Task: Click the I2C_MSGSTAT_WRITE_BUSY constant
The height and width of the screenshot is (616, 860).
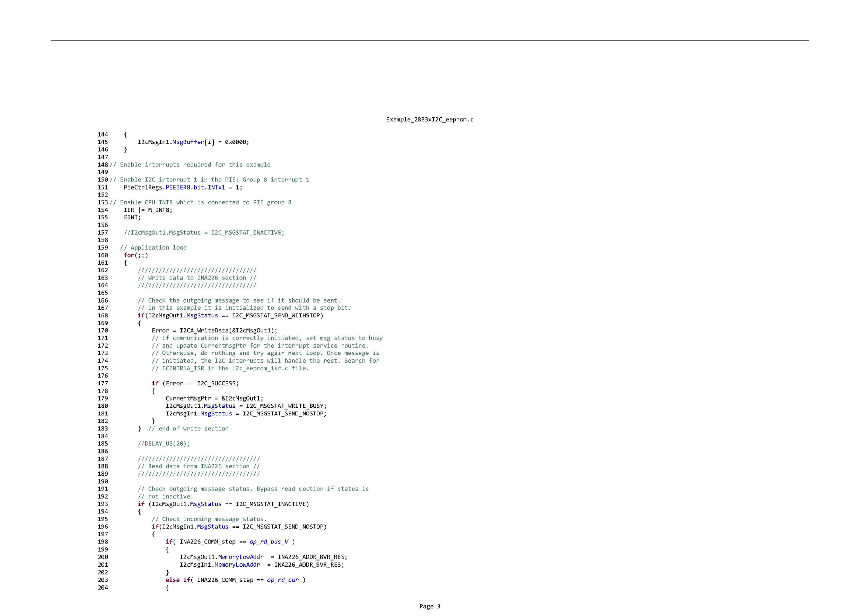Action: click(286, 406)
